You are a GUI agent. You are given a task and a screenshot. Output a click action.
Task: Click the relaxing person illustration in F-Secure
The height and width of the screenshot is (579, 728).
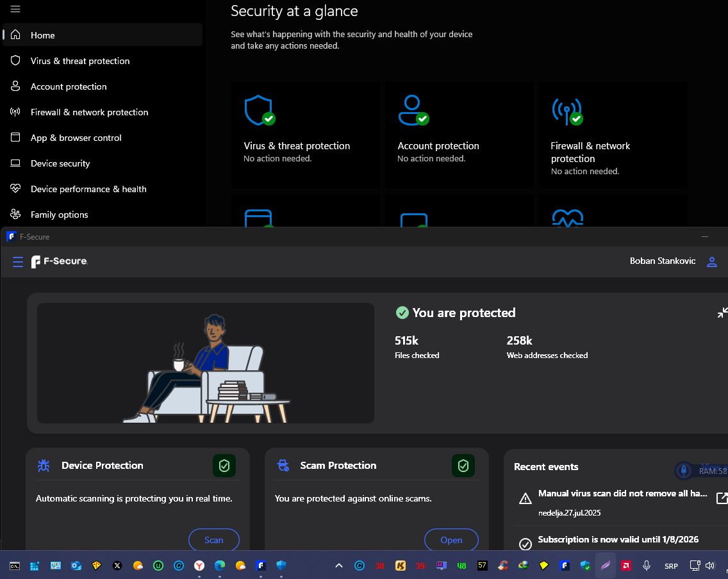point(206,363)
